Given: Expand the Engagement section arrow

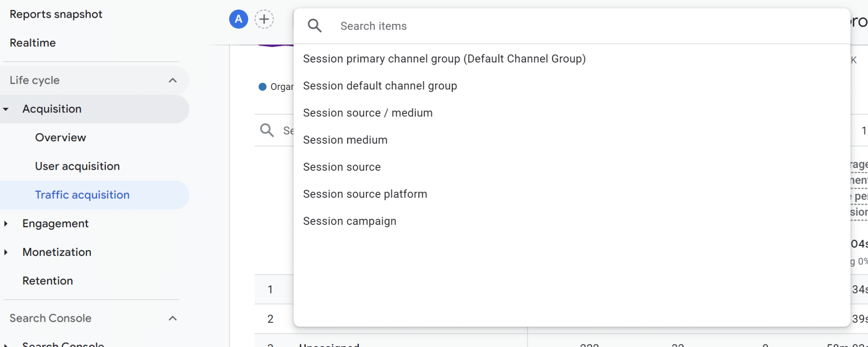Looking at the screenshot, I should (x=6, y=224).
